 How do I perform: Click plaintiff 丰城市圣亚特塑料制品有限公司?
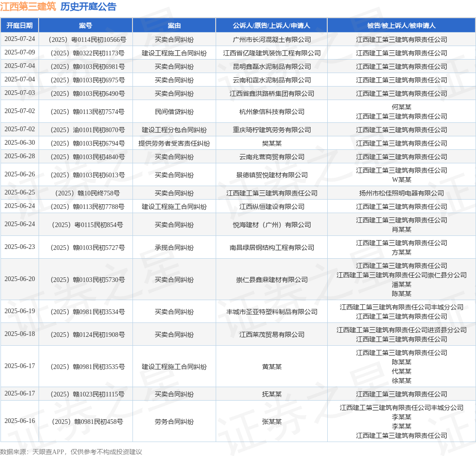(x=271, y=312)
